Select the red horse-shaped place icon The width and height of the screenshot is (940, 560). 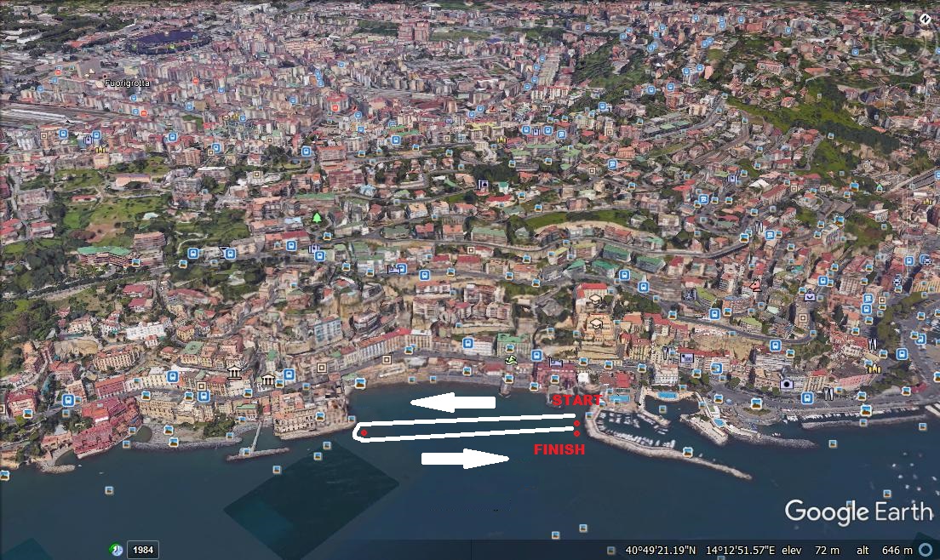756,286
